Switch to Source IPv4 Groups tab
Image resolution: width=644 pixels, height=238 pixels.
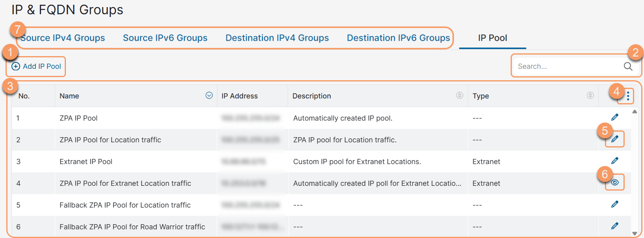point(63,38)
